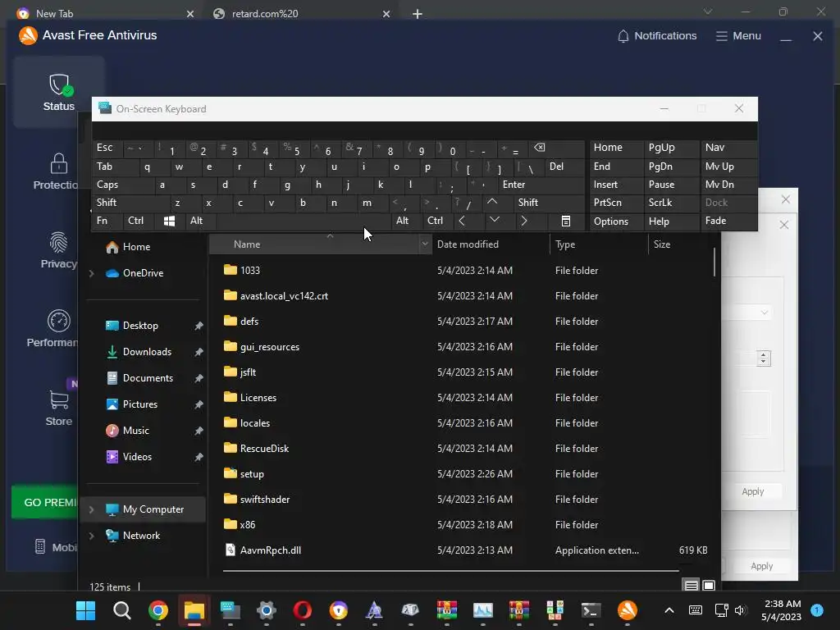Click spinner arrows in background dialog

(764, 358)
